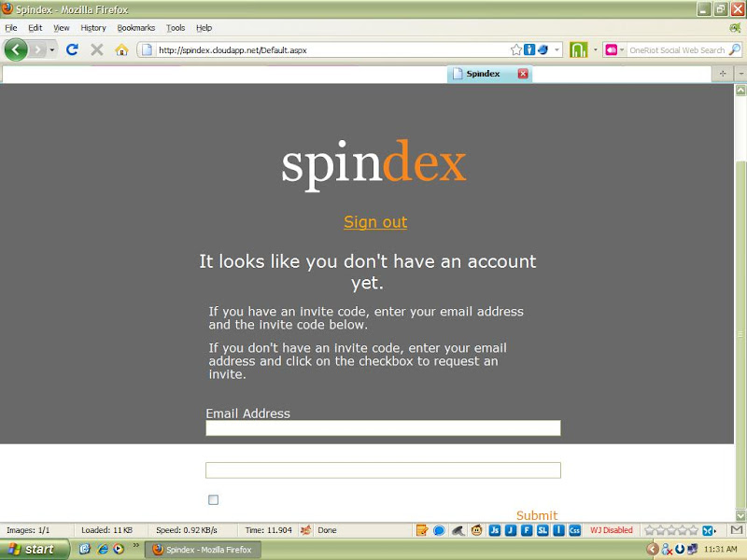The image size is (747, 560).
Task: Click the Email Address input field
Action: click(383, 427)
